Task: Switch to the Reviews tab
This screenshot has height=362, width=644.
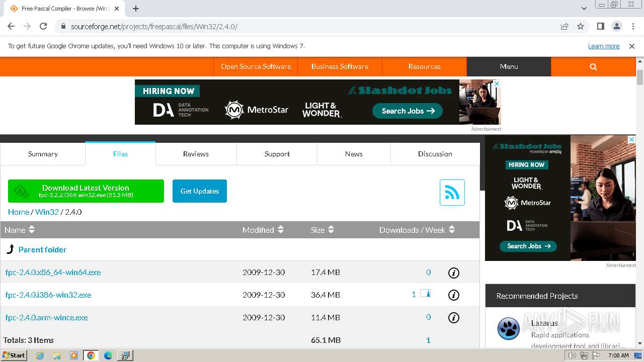Action: point(196,154)
